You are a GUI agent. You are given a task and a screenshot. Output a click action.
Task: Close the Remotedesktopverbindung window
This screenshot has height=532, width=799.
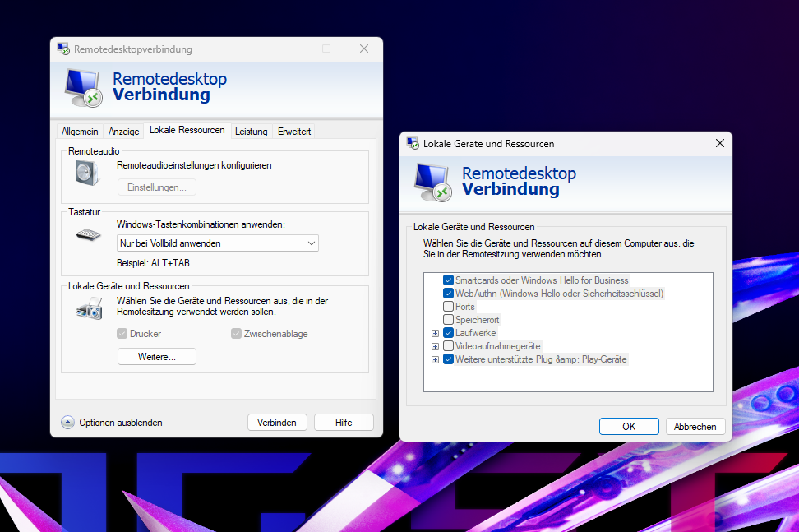(364, 49)
